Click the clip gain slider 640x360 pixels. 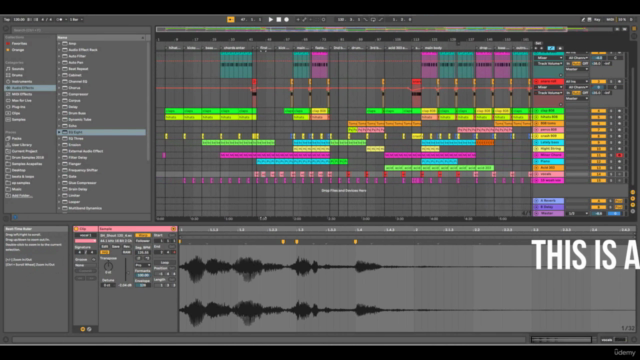coord(126,269)
